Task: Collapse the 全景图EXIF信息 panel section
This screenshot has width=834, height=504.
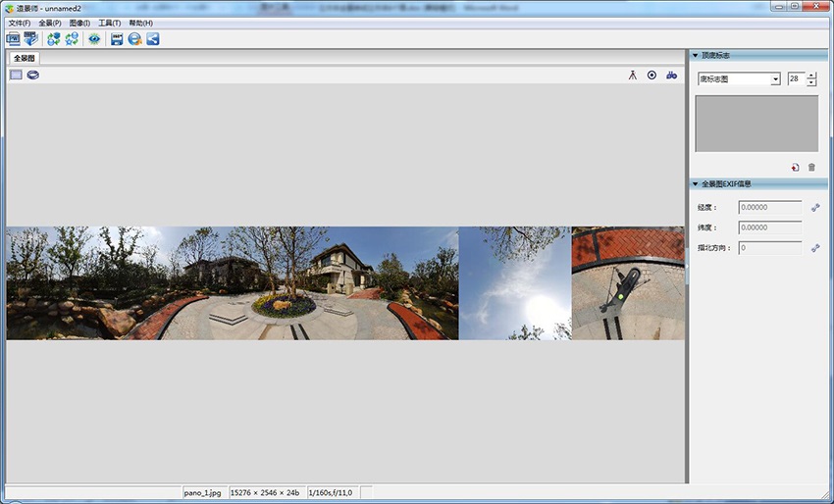Action: coord(696,183)
